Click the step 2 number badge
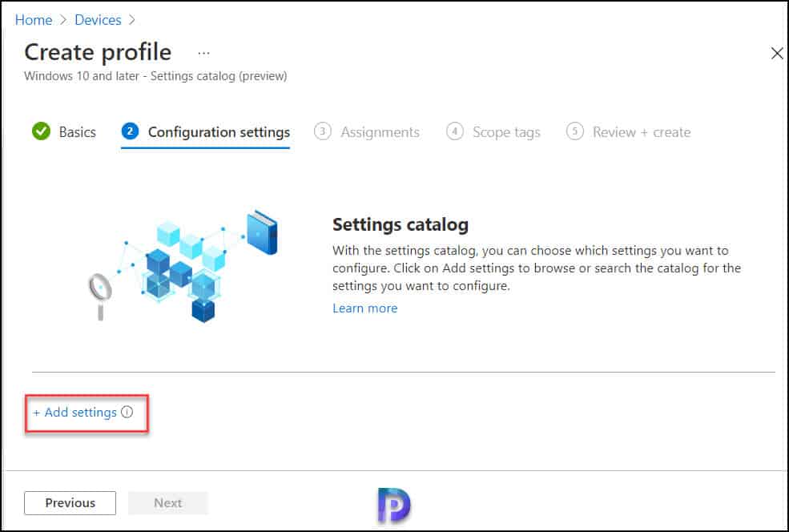 click(x=130, y=131)
